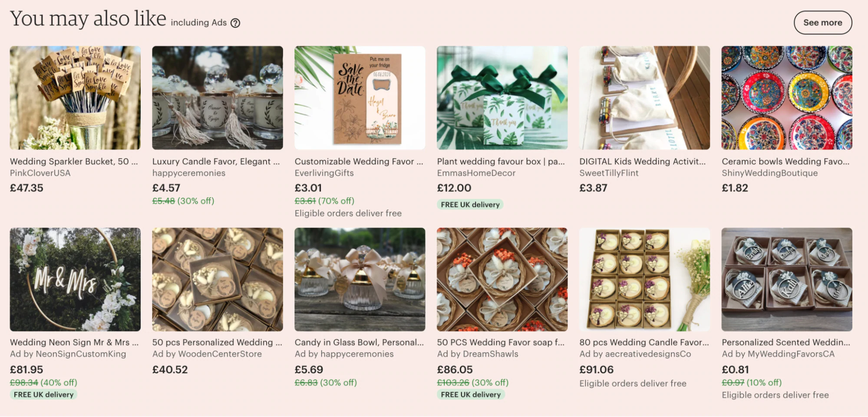Open Ceramic bowls listing image
Image resolution: width=868 pixels, height=417 pixels.
787,98
